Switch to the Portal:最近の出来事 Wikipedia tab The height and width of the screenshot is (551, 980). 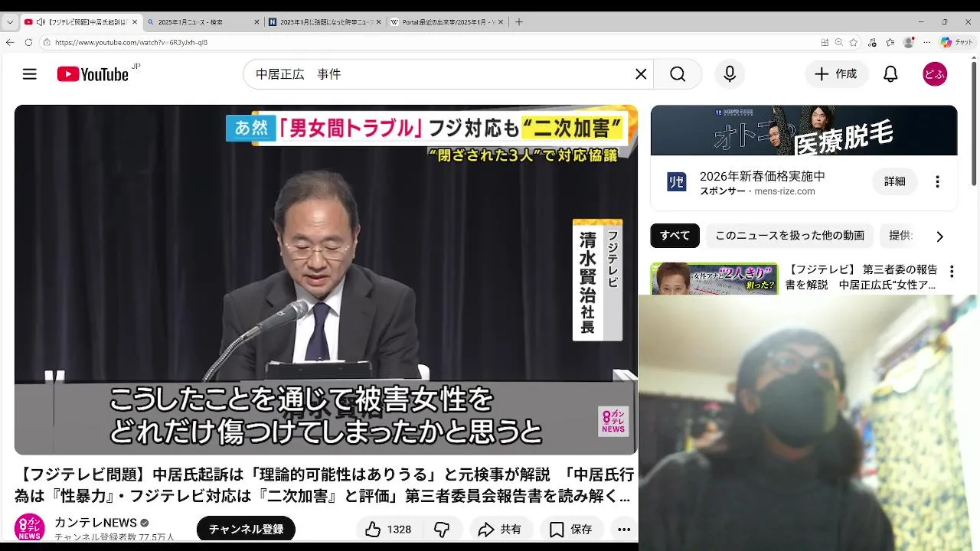coord(446,22)
